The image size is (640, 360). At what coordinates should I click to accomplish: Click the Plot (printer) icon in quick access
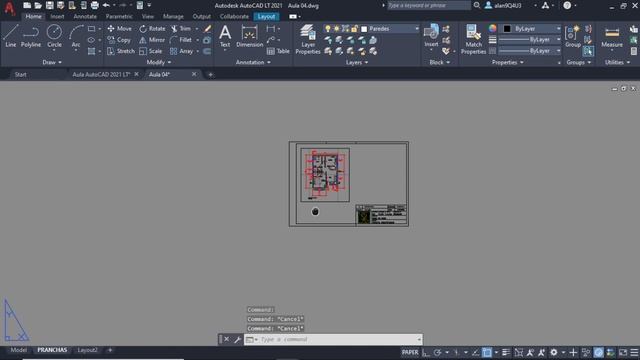[95, 5]
